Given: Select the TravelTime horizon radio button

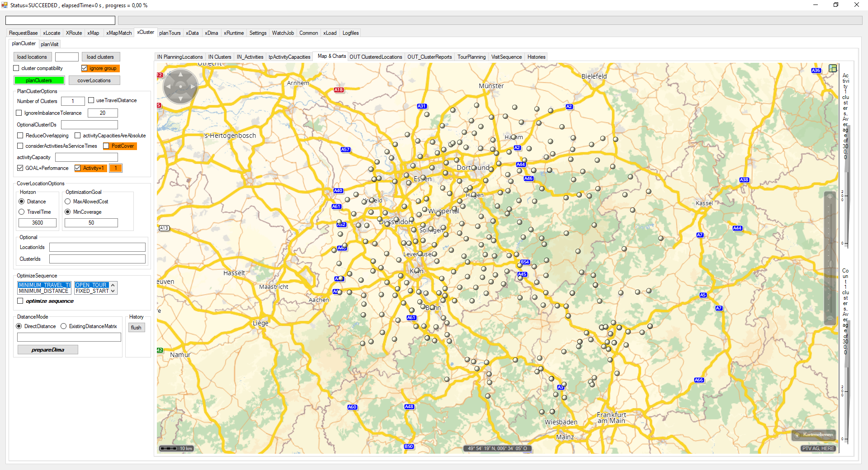Looking at the screenshot, I should tap(22, 212).
